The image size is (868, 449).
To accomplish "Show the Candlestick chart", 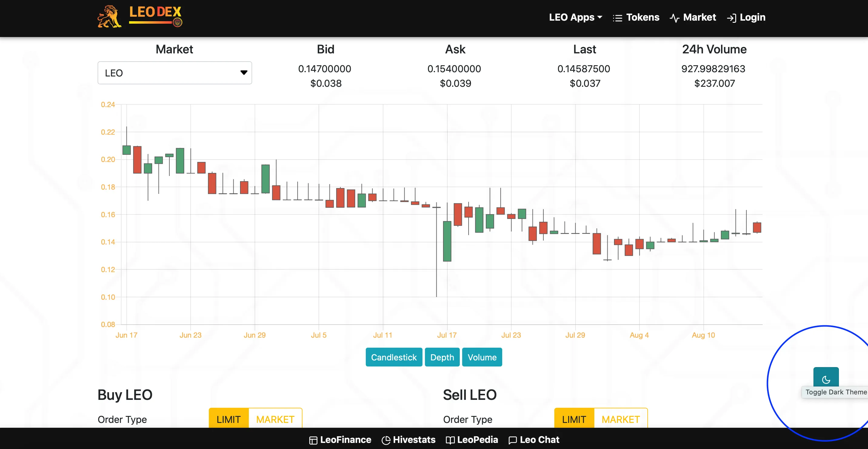I will click(x=394, y=357).
